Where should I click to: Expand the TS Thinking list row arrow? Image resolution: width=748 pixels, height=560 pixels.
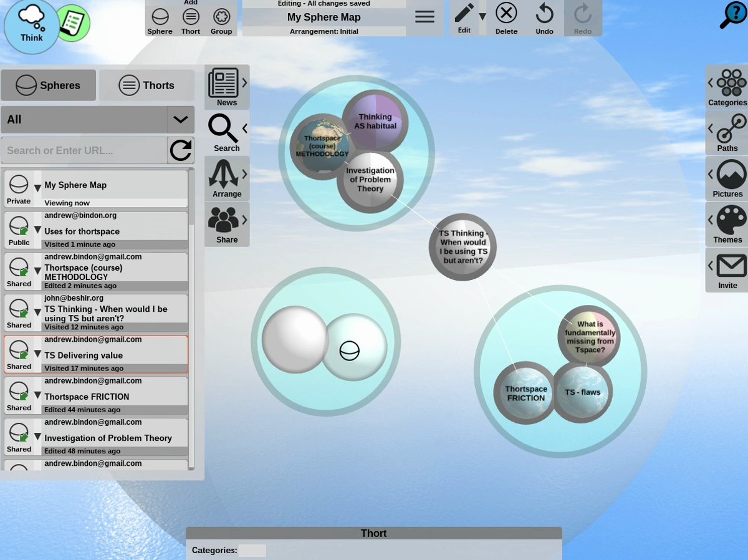point(37,312)
